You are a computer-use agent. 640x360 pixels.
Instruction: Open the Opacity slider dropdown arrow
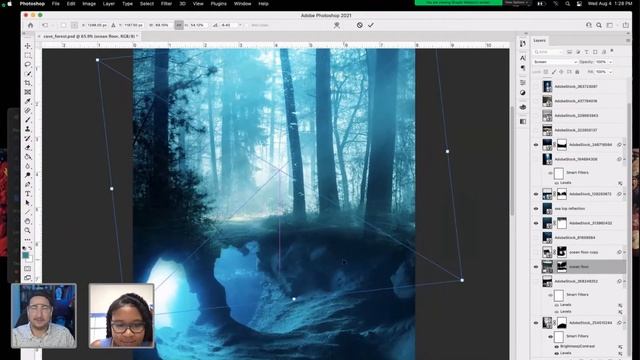point(611,62)
